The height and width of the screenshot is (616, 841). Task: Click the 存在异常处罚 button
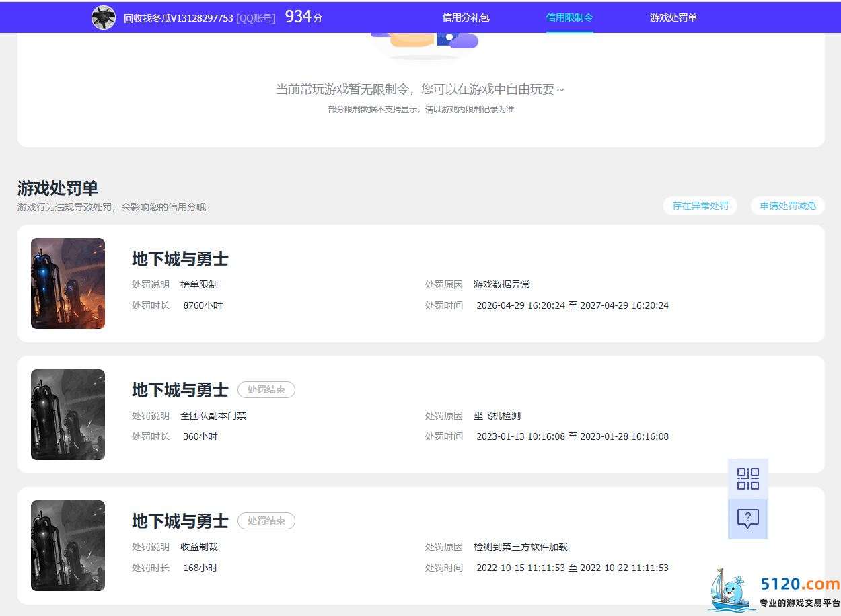[x=700, y=206]
